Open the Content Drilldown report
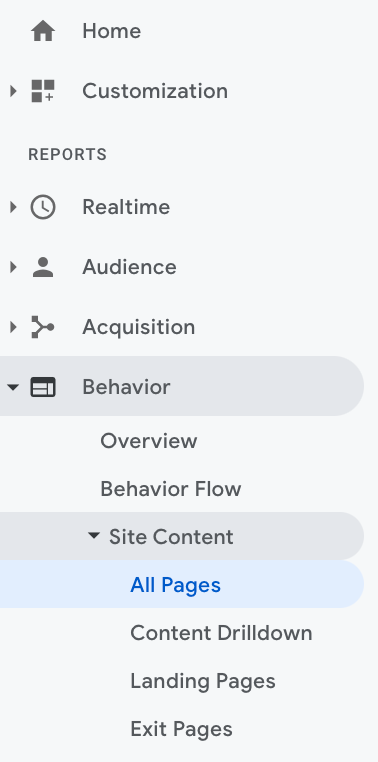Viewport: 378px width, 762px height. 221,633
